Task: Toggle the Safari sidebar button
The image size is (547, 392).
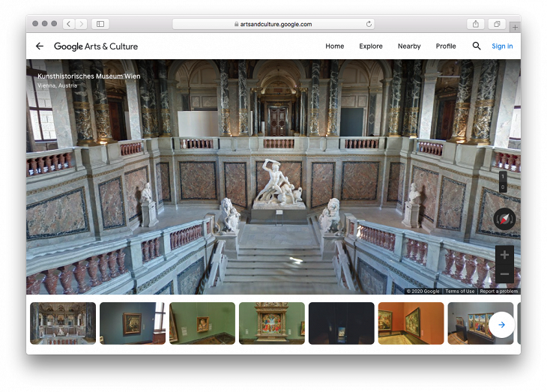Action: pos(100,24)
